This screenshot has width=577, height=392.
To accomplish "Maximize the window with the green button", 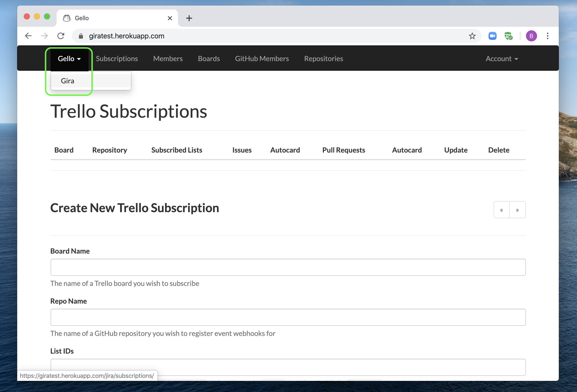I will click(x=47, y=17).
